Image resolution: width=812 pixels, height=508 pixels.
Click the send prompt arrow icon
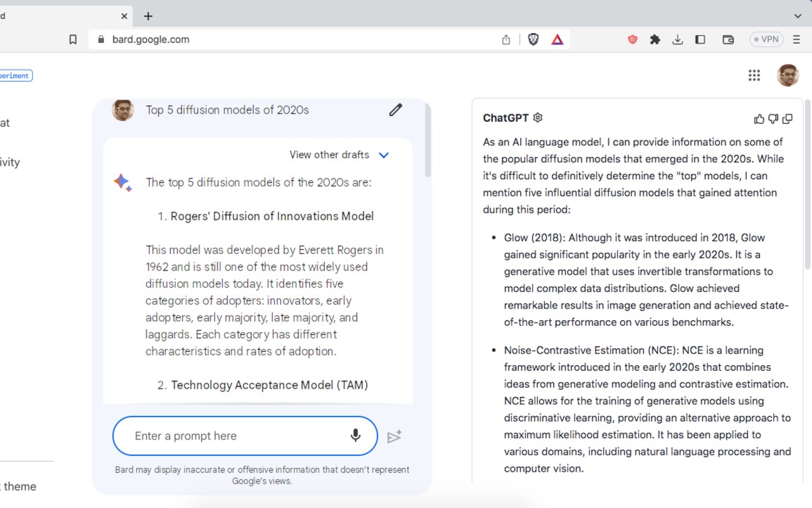(x=395, y=436)
